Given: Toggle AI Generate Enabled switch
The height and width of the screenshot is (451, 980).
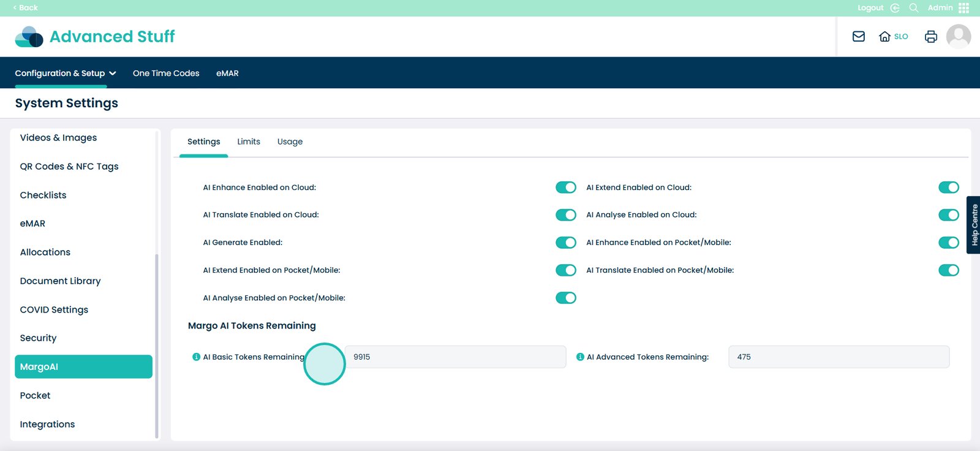Looking at the screenshot, I should (565, 243).
